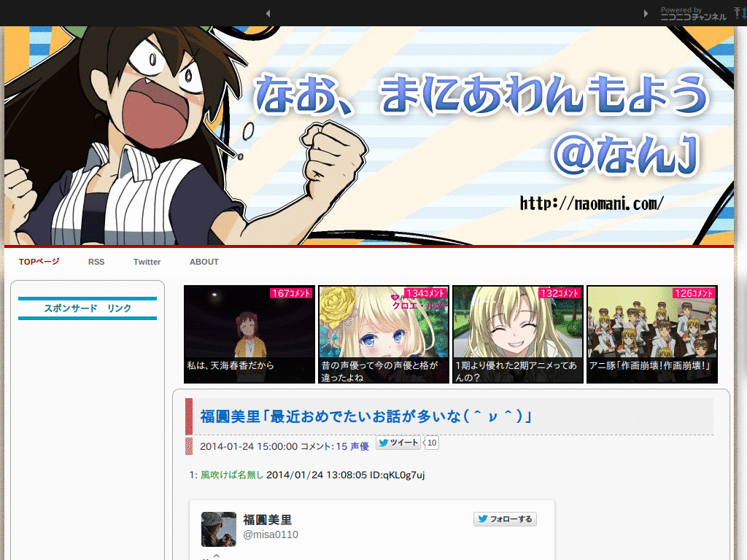
Task: Go to the TOPページ menu item
Action: tap(39, 262)
